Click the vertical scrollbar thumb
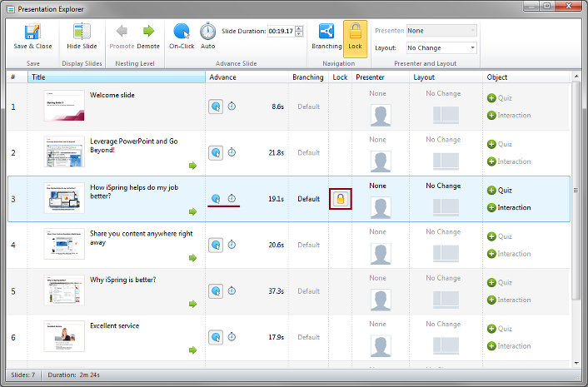Screen dimensions: 588x387 pos(576,191)
